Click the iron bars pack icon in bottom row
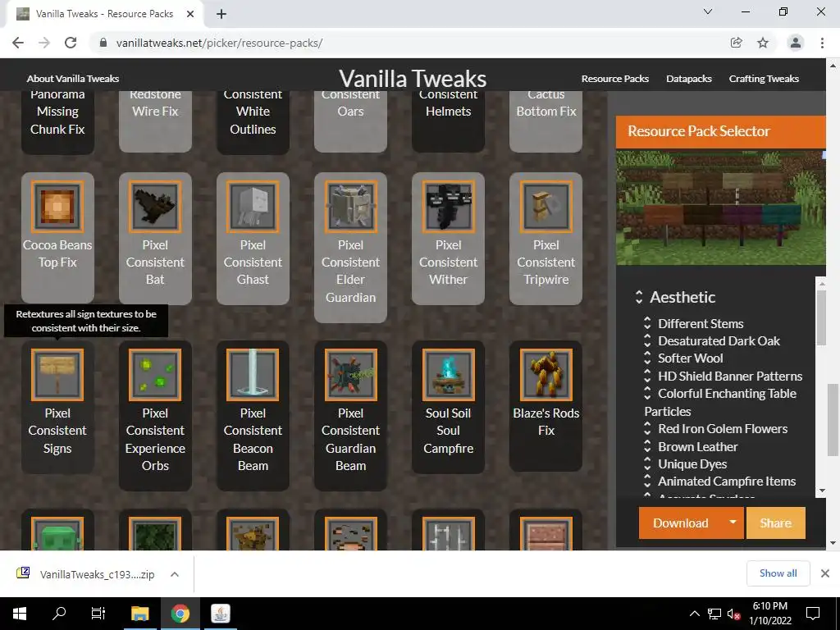 point(449,533)
